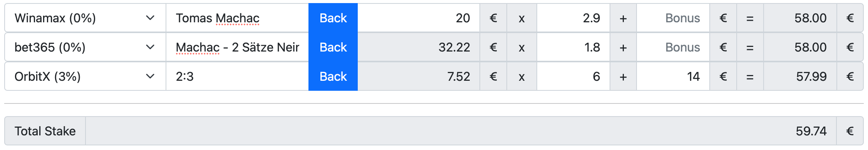Click the Bonus field in bet365 row
This screenshot has width=868, height=150.
tap(673, 47)
